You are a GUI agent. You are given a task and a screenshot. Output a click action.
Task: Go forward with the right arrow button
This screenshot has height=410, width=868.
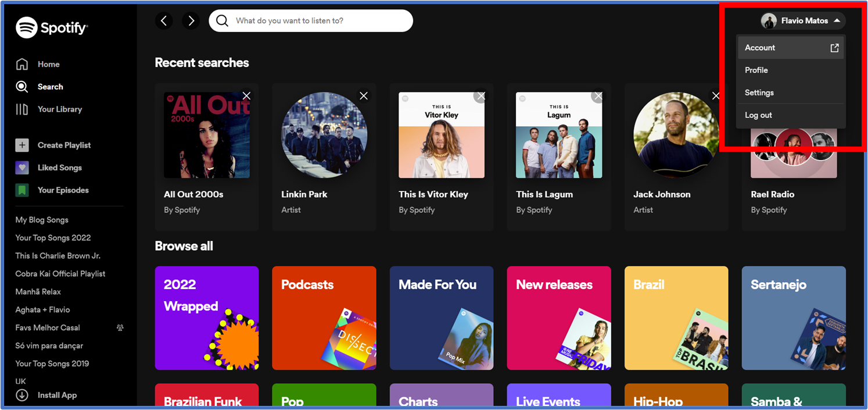coord(191,21)
